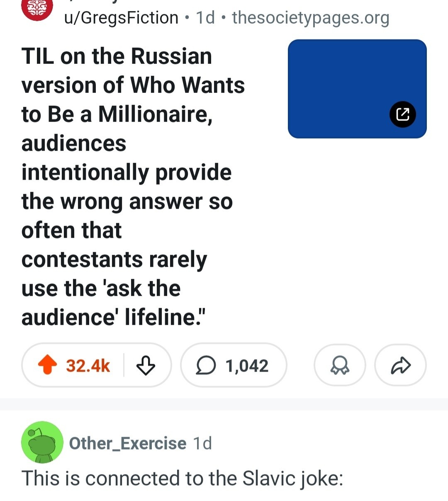Open the 1,042 comments count
448x501 pixels.
(247, 366)
